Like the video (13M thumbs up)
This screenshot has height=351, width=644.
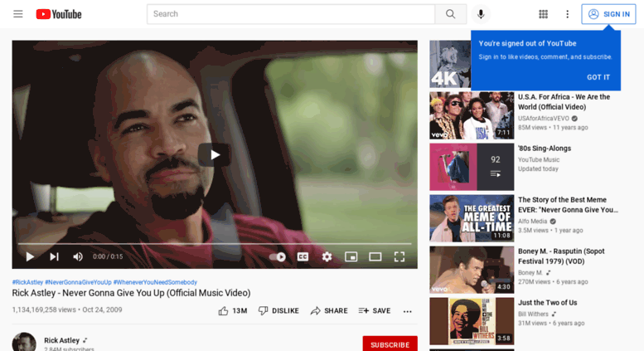[x=232, y=310]
